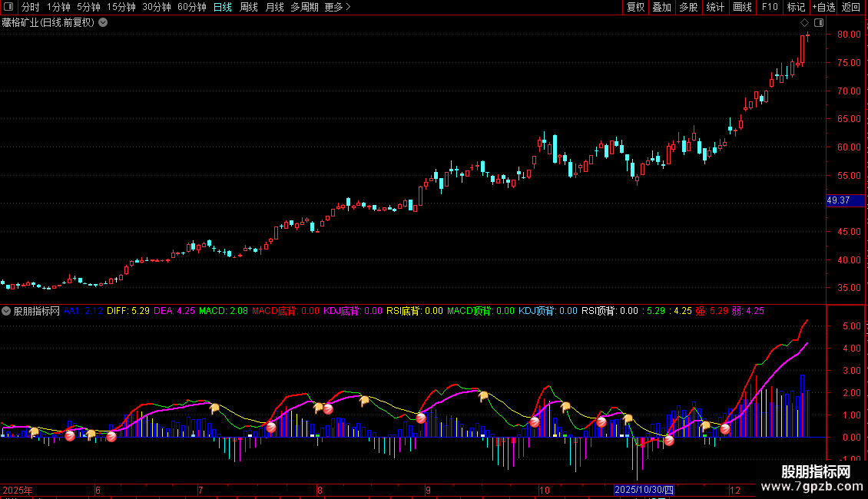Switch to 分时 intraday view

click(x=31, y=7)
